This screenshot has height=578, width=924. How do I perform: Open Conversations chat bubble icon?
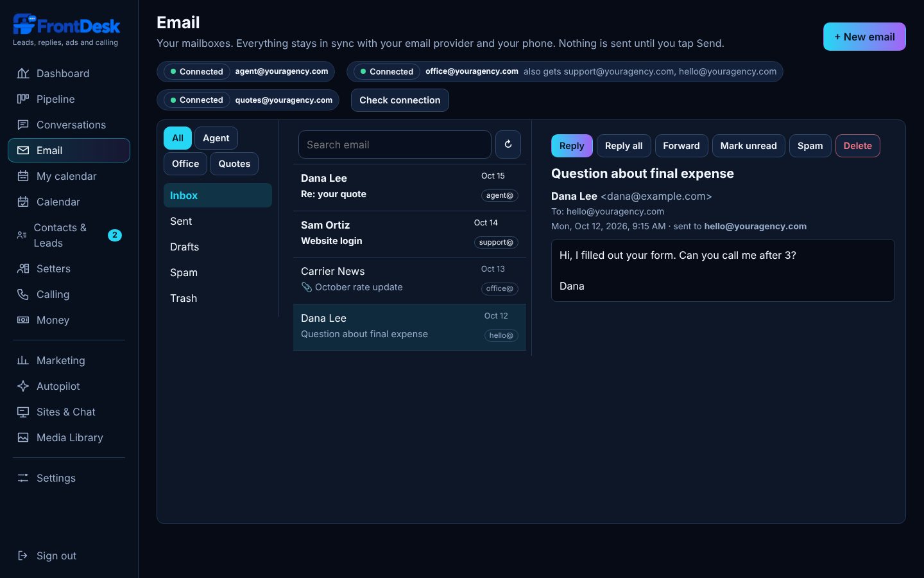pyautogui.click(x=23, y=125)
